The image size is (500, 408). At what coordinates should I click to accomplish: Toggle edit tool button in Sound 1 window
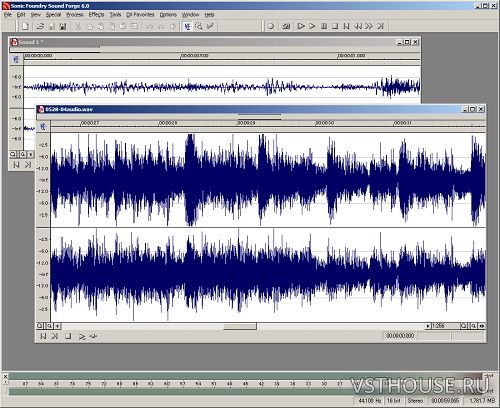[16, 60]
